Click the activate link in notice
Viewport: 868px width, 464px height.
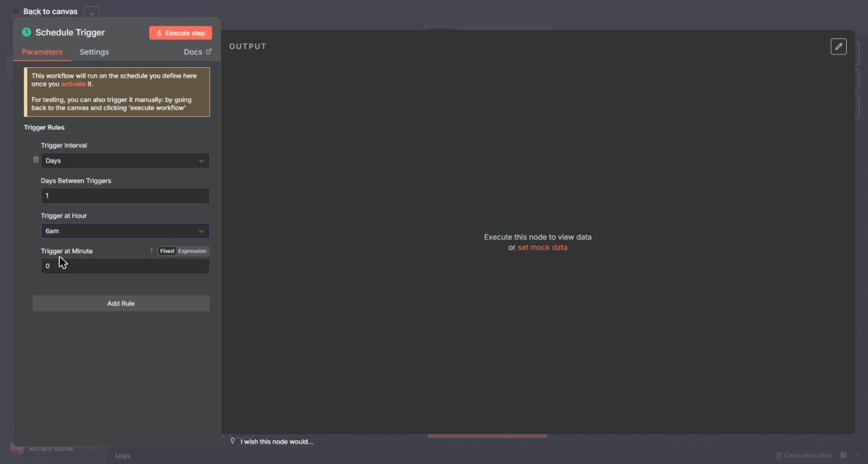click(73, 84)
